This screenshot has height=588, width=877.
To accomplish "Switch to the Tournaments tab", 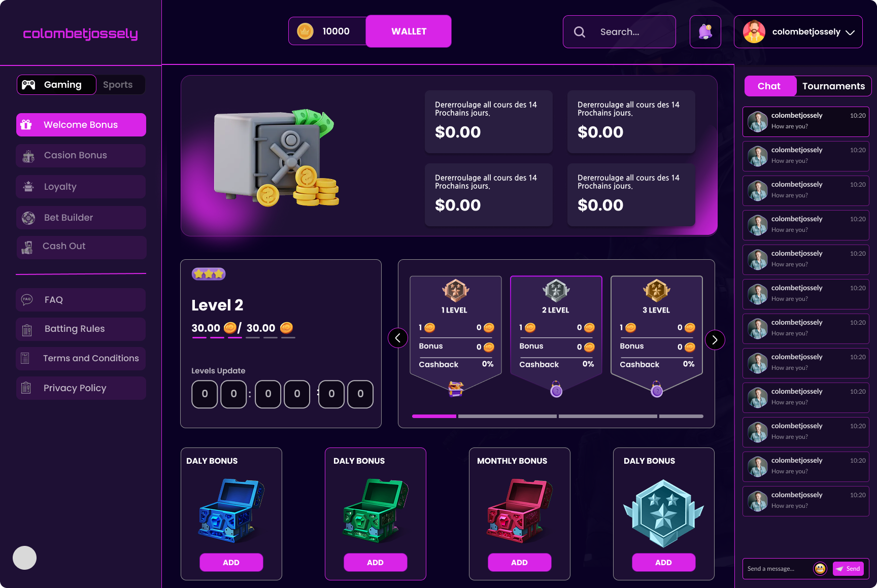I will 833,86.
